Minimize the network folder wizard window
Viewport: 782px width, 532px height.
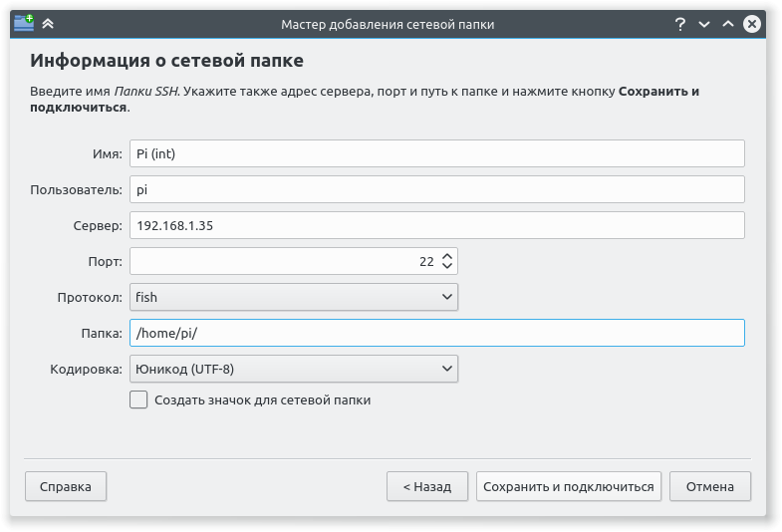click(704, 24)
